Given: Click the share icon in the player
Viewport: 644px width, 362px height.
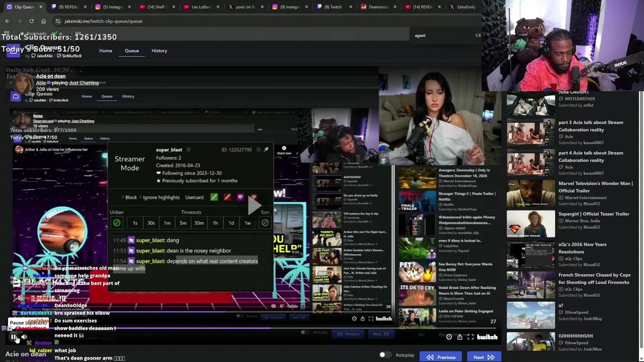Looking at the screenshot, I should [x=460, y=337].
